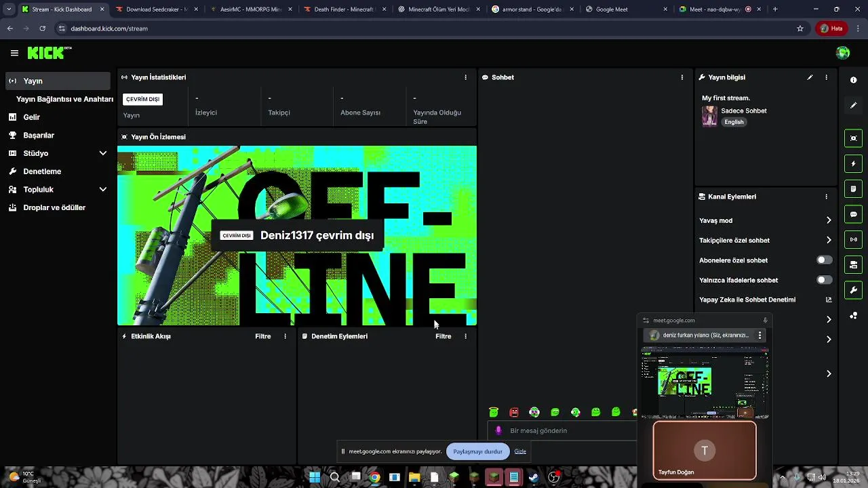This screenshot has width=868, height=488.
Task: Open Windows Start menu
Action: coord(315,477)
